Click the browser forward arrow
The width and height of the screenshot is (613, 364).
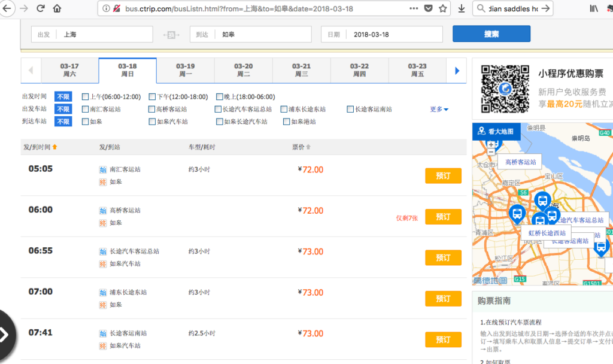24,8
